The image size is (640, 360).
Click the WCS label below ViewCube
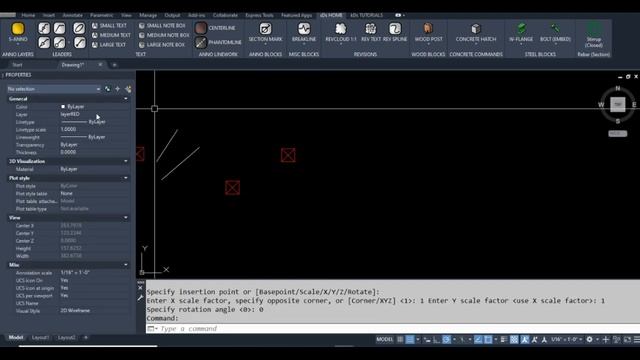617,133
